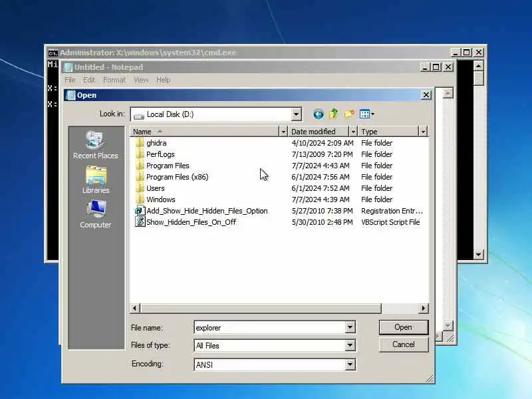Select the Users folder icon
532x399 pixels.
tap(140, 188)
